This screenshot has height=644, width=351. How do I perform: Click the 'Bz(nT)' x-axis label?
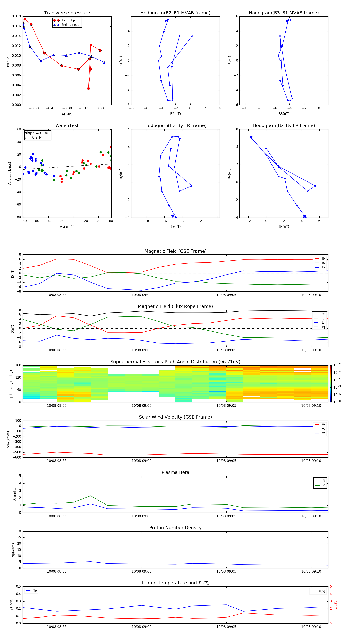click(175, 227)
